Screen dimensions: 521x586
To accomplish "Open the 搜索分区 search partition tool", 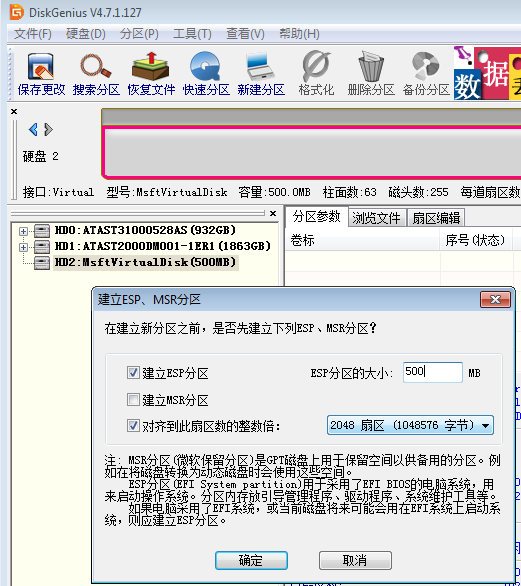I will pyautogui.click(x=96, y=74).
